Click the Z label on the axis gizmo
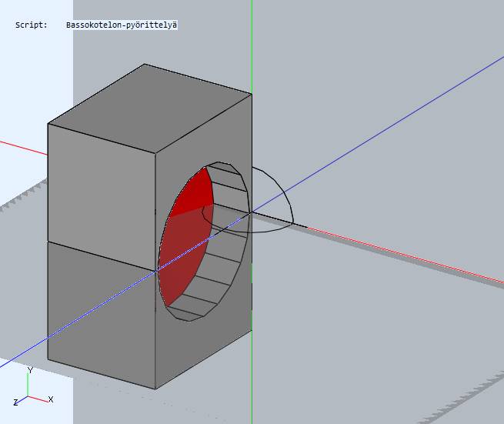 [x=15, y=402]
